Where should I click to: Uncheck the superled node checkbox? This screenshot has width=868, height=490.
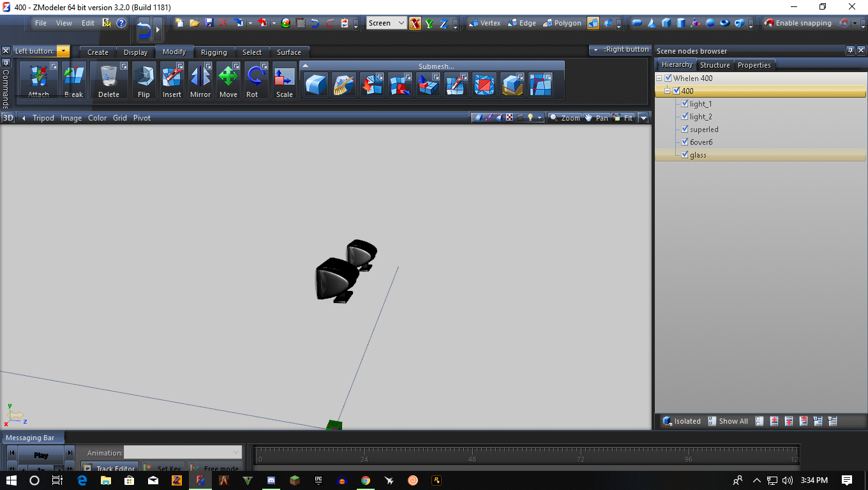(x=685, y=129)
